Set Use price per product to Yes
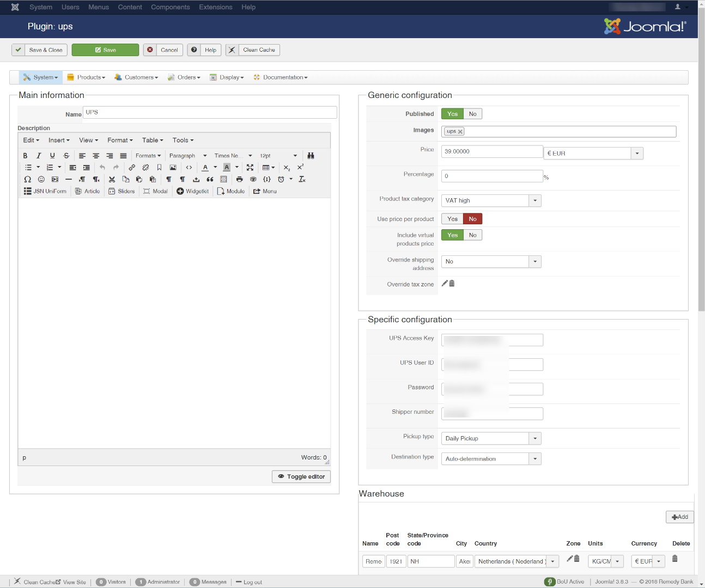 coord(452,219)
